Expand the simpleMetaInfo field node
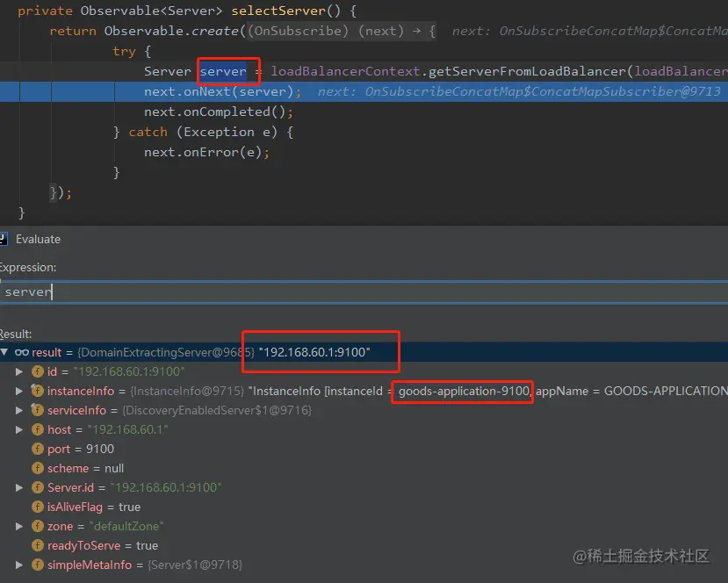This screenshot has width=728, height=583. tap(19, 565)
